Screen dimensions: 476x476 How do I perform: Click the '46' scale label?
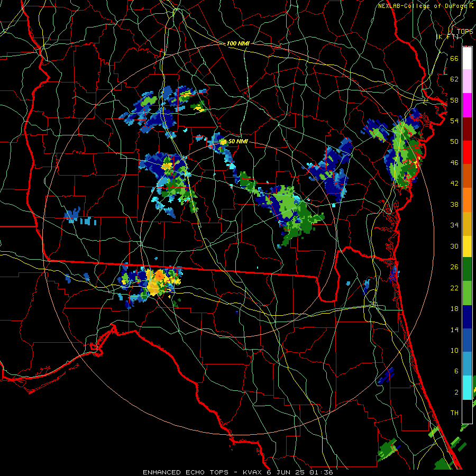tap(454, 163)
